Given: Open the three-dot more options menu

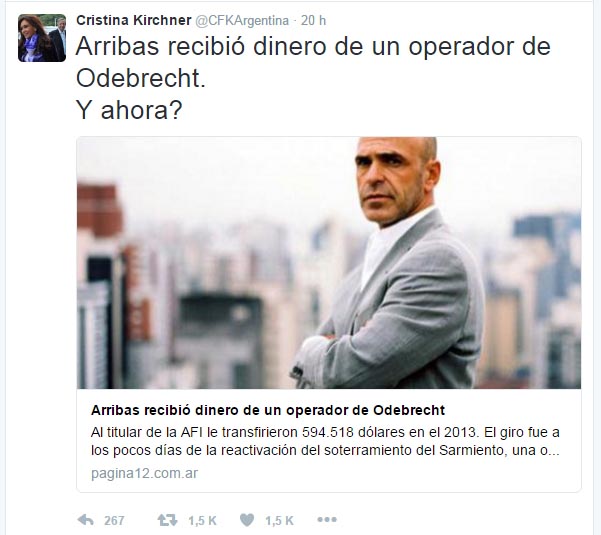Looking at the screenshot, I should [327, 520].
